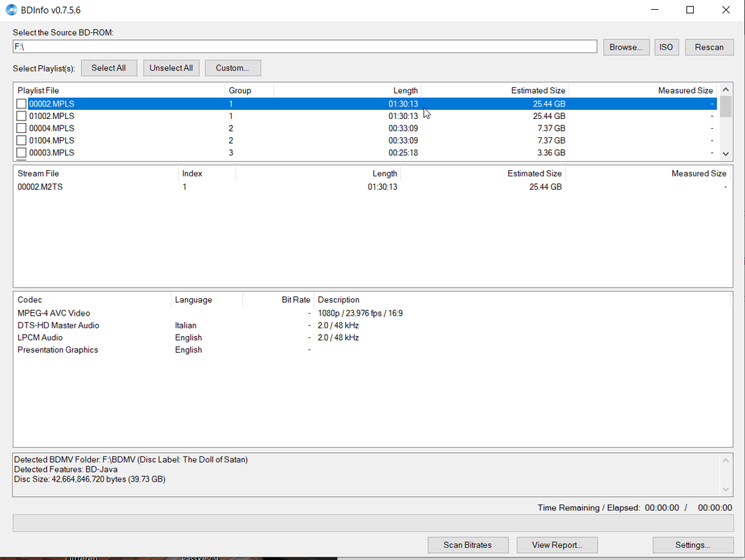Check the 01004.MPLS playlist checkbox
The width and height of the screenshot is (745, 560).
click(22, 141)
